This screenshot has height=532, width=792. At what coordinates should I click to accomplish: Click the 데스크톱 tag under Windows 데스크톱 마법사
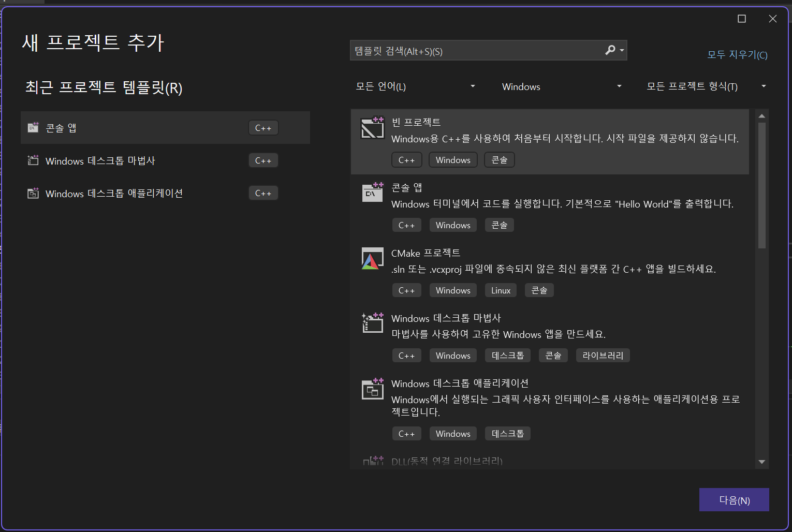pyautogui.click(x=507, y=356)
